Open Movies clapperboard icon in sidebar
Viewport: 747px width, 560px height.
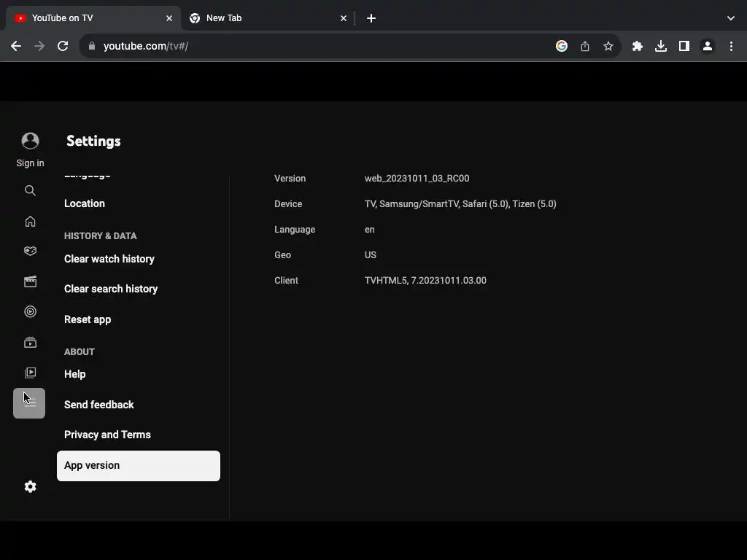pyautogui.click(x=30, y=282)
